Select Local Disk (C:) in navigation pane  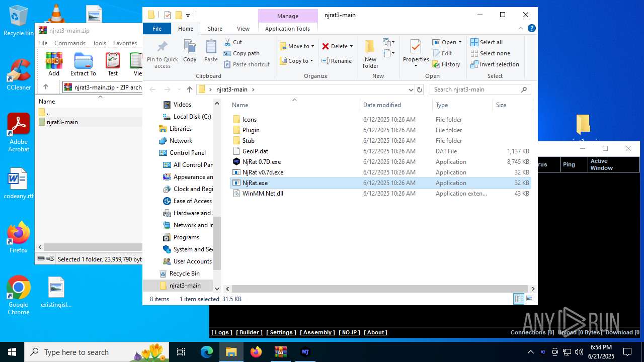click(x=192, y=117)
